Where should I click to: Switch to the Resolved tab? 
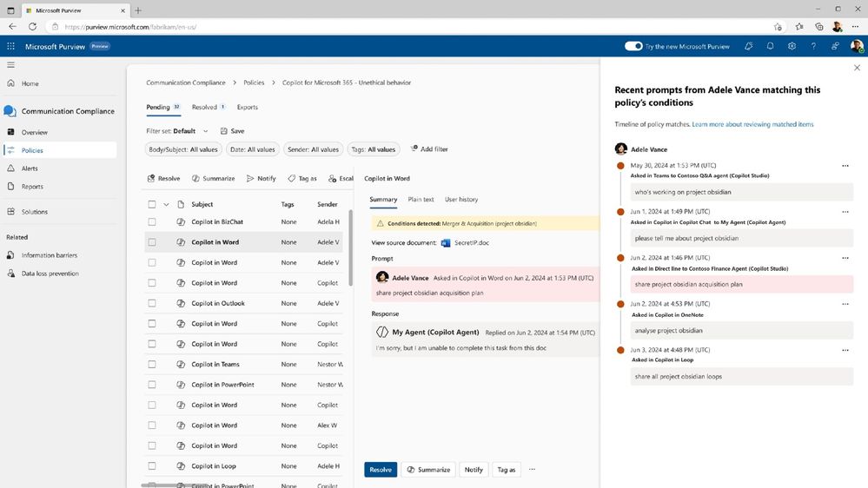tap(209, 108)
